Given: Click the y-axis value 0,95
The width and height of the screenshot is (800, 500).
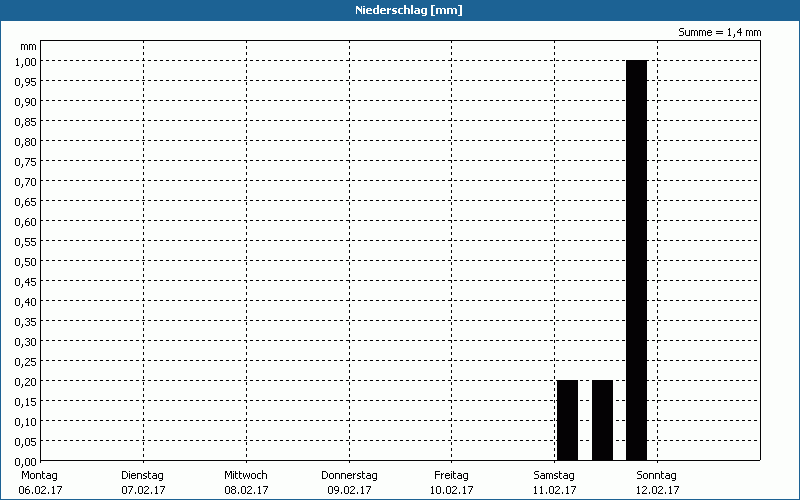Looking at the screenshot, I should 26,82.
